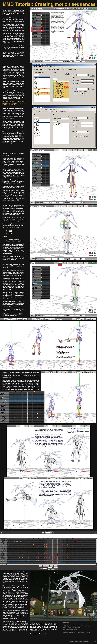Image resolution: width=97 pixels, height=644 pixels.
Task: Click To camera button in WRS : Groove window
Action: (x=33, y=202)
